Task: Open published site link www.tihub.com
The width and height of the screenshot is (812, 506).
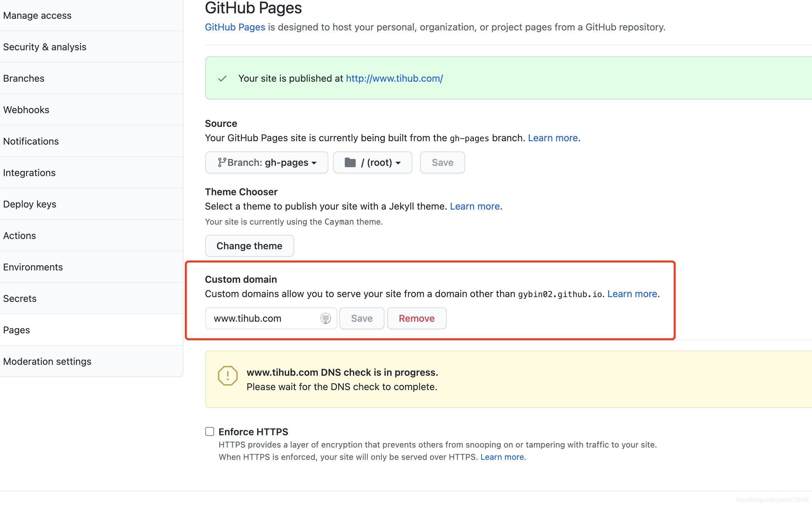Action: click(394, 79)
